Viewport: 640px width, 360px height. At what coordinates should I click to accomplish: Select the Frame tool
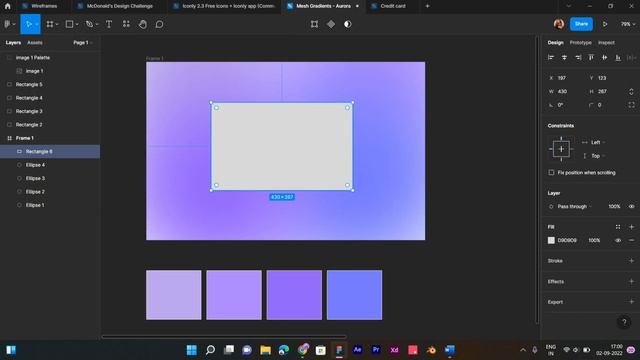pyautogui.click(x=50, y=24)
